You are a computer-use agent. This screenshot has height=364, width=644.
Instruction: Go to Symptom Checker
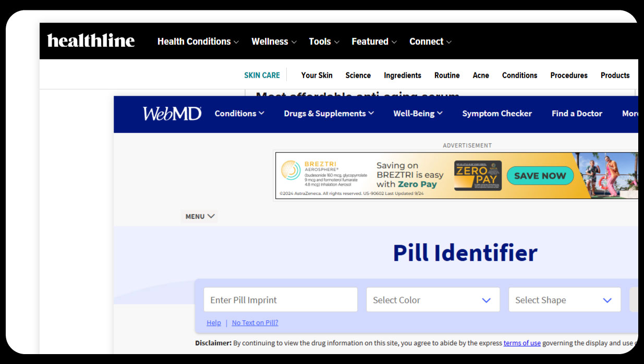coord(497,114)
